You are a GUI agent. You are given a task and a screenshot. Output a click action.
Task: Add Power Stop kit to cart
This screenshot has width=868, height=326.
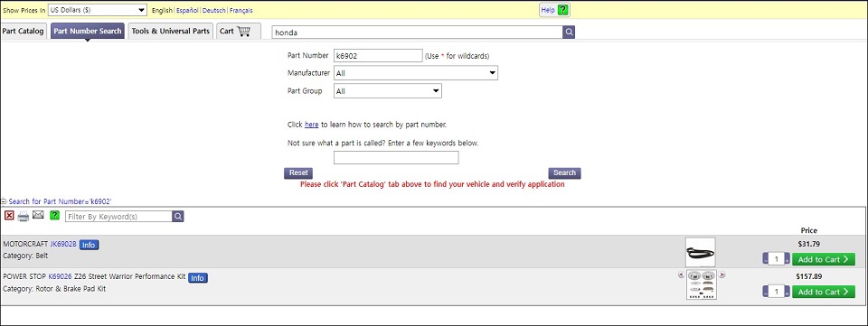tap(823, 292)
